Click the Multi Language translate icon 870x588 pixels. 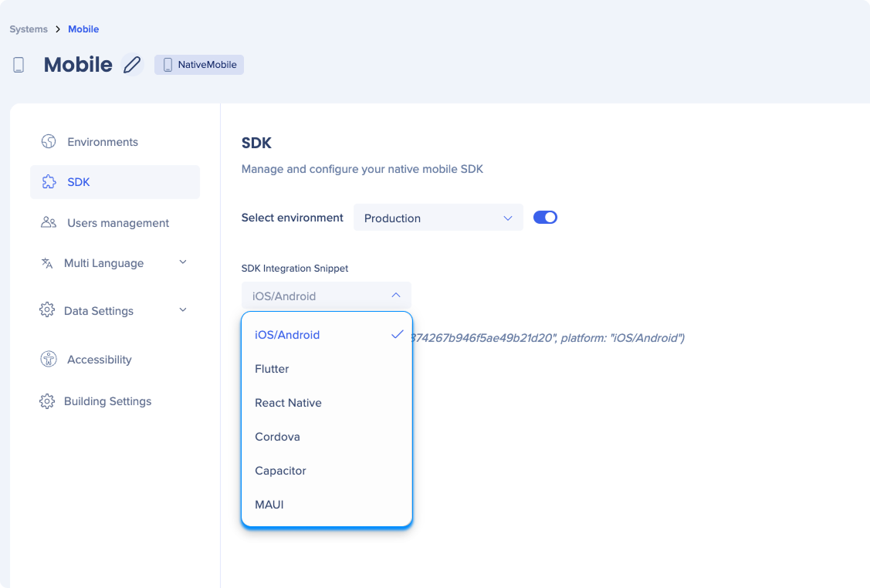click(47, 263)
